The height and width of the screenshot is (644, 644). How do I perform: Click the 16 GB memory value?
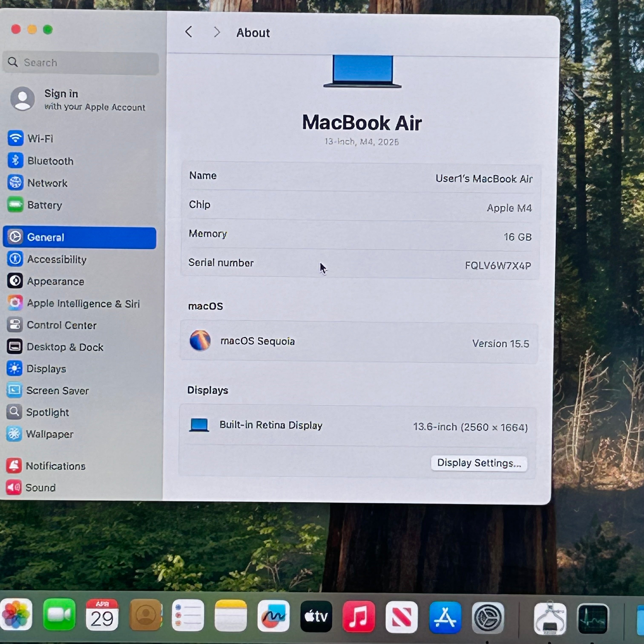[x=517, y=237]
